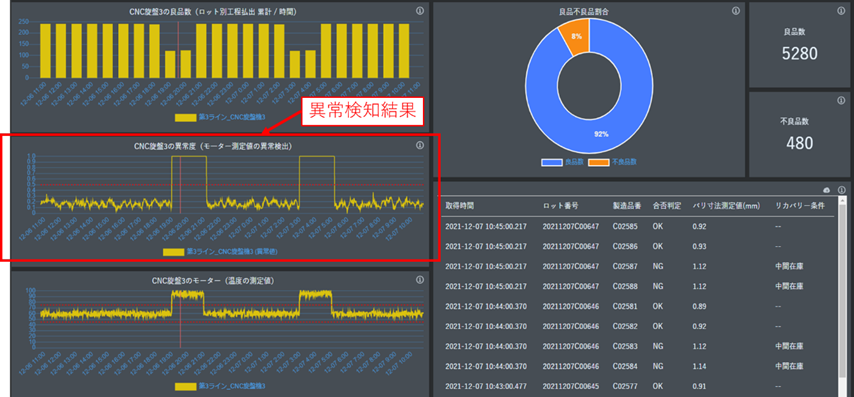Sort table by 合否判定 column header
854x397 pixels.
[667, 206]
